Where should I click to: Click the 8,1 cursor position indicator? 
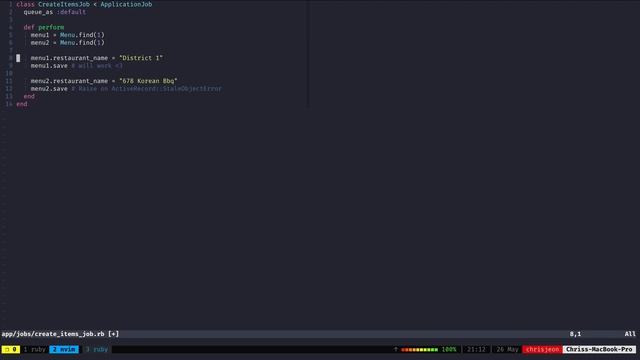[575, 334]
